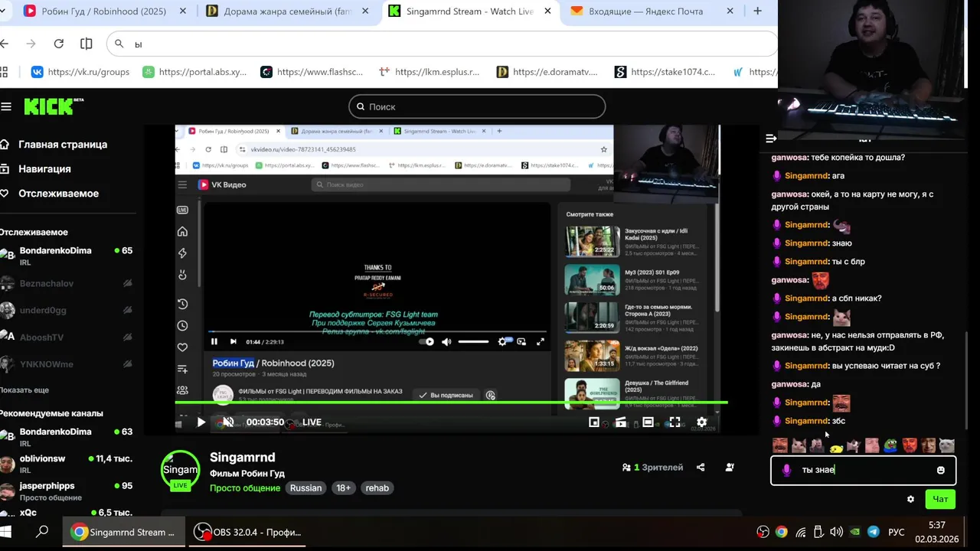The width and height of the screenshot is (980, 551).
Task: Open the stake1074 bookmark
Action: tap(665, 72)
